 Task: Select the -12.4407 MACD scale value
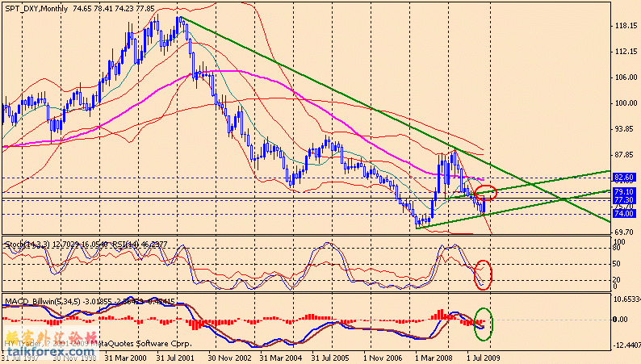point(627,345)
